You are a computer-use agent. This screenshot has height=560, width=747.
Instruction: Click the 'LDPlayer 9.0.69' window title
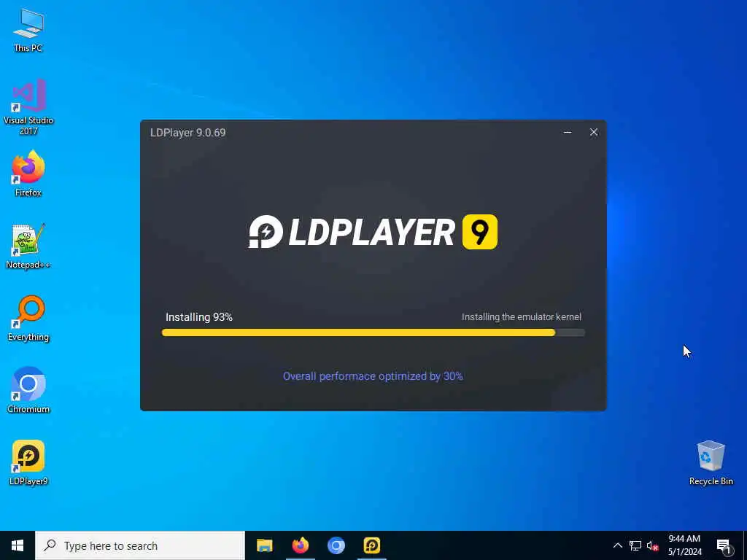(x=187, y=133)
